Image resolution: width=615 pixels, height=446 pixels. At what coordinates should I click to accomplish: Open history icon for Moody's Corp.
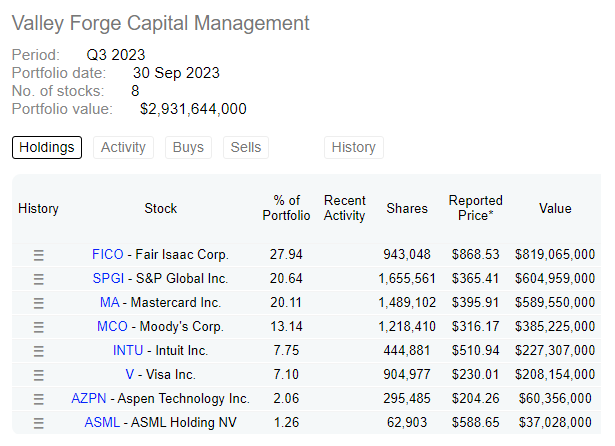(39, 327)
